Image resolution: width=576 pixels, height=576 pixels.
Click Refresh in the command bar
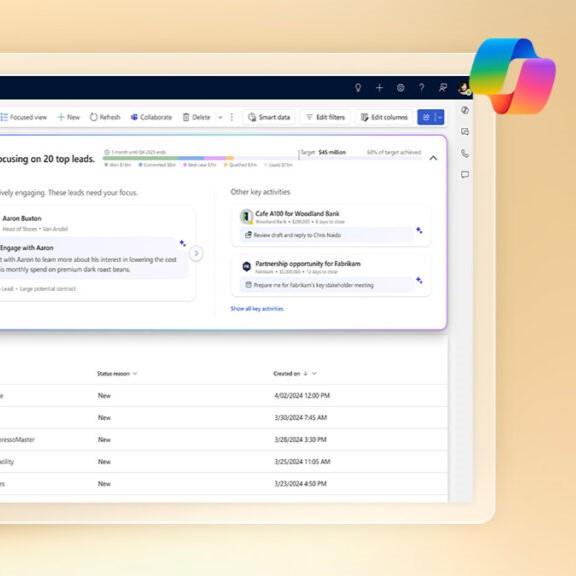coord(105,117)
